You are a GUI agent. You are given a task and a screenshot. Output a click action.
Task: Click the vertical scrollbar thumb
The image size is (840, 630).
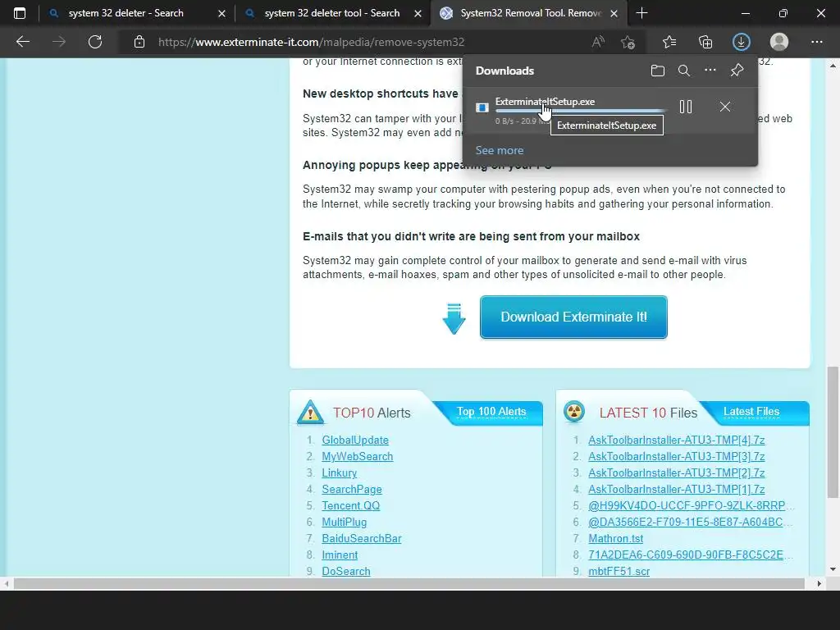[x=833, y=433]
